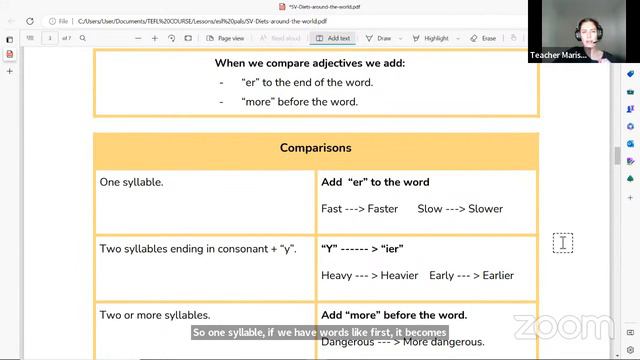
Task: Click "Early --- > Earlier" example
Action: 471,276
